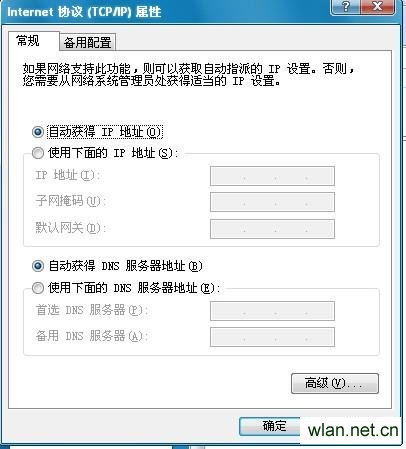This screenshot has height=449, width=406.
Task: Click the 首选 DNS 服务器 field
Action: 272,311
